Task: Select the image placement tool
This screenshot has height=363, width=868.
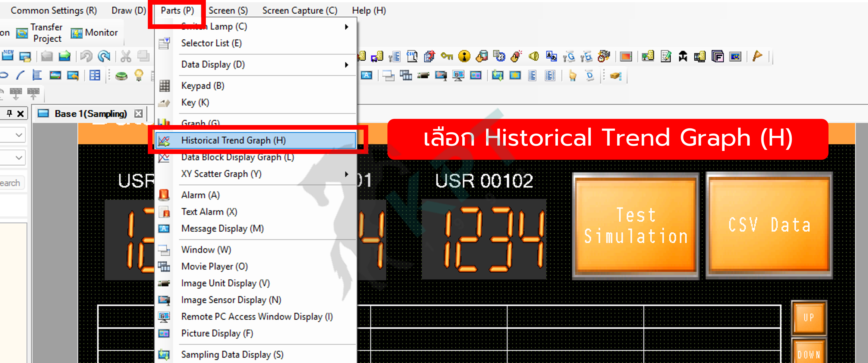Action: pyautogui.click(x=55, y=75)
